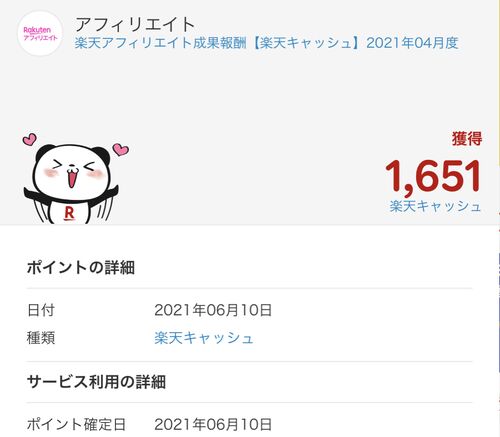Image resolution: width=500 pixels, height=437 pixels.
Task: Click the アフィリエイト title text
Action: coord(135,24)
